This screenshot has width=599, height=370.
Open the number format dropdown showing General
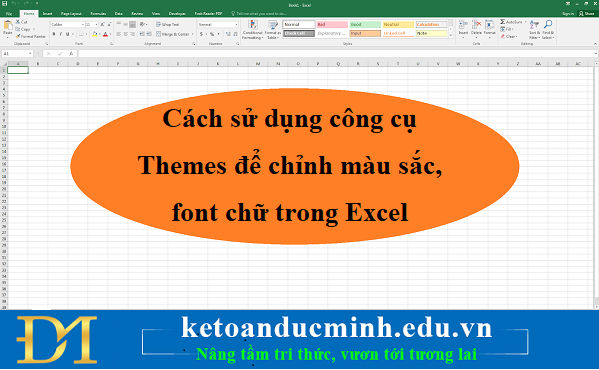tap(236, 24)
